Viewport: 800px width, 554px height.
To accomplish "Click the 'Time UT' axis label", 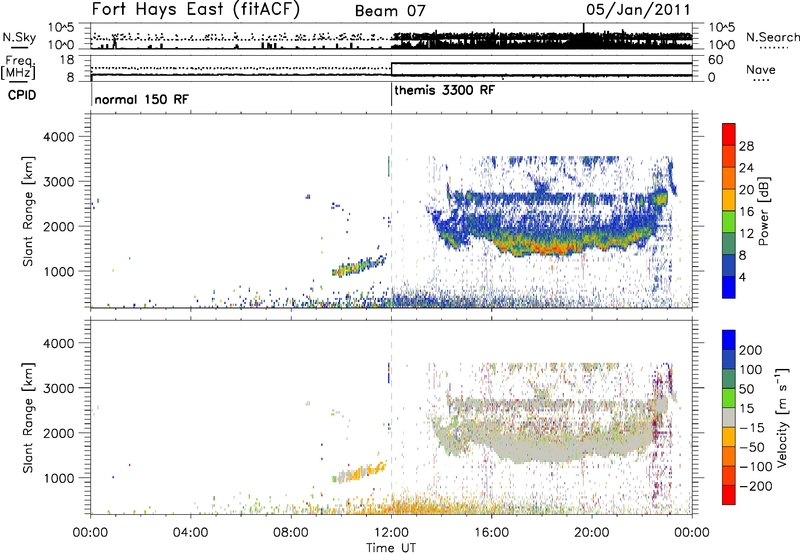I will point(391,548).
